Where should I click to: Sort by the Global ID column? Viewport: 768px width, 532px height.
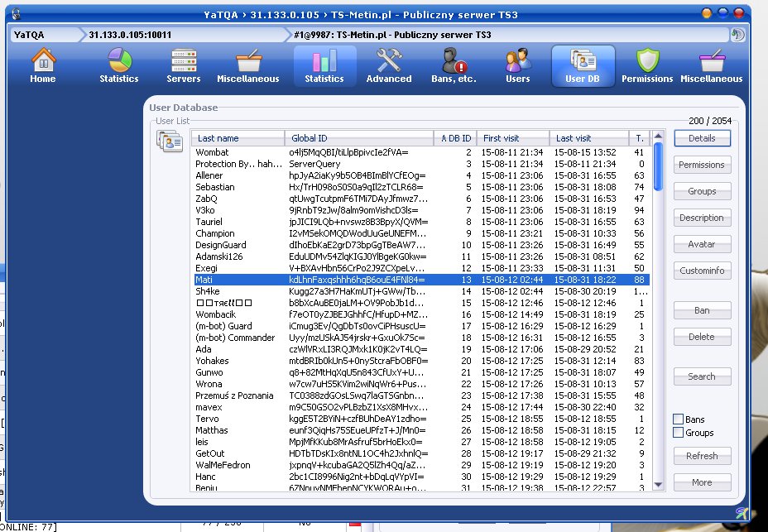359,138
